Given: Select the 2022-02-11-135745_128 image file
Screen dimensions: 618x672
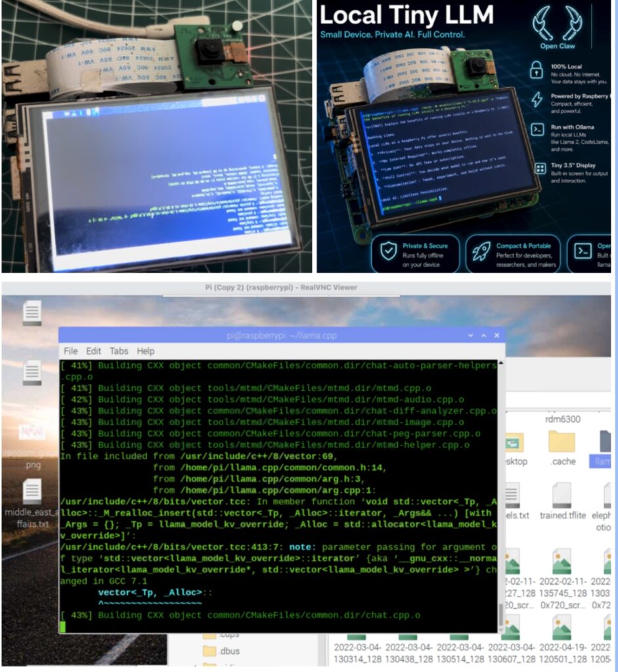Looking at the screenshot, I should (562, 562).
